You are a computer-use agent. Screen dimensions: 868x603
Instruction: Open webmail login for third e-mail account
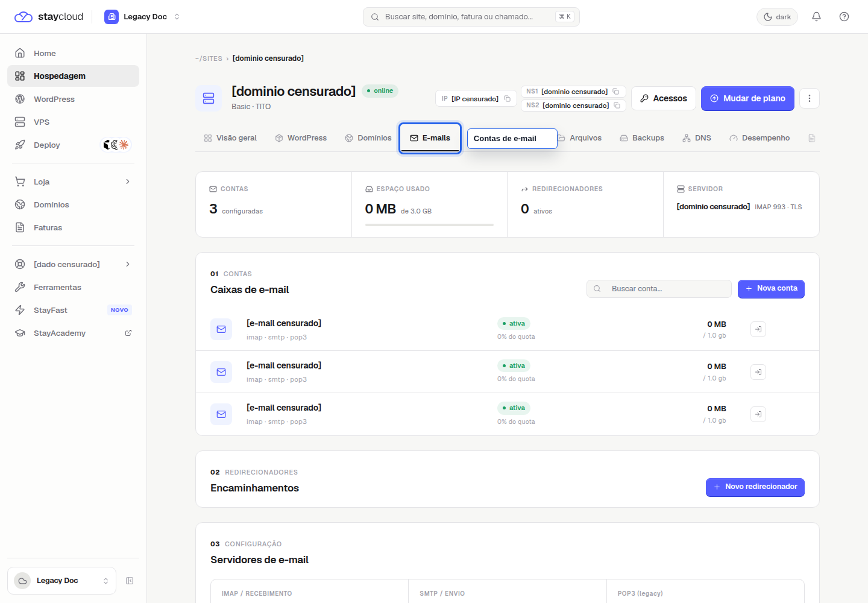(758, 414)
